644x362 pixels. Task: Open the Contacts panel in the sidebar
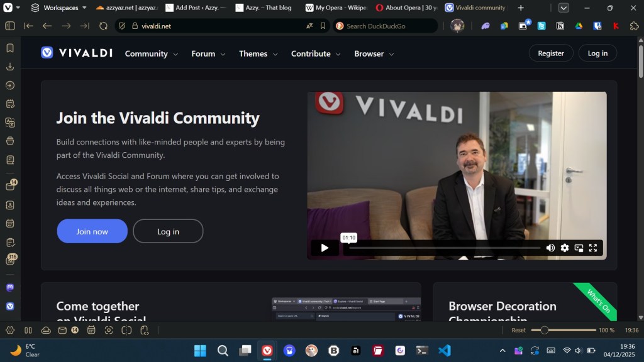pos(10,205)
